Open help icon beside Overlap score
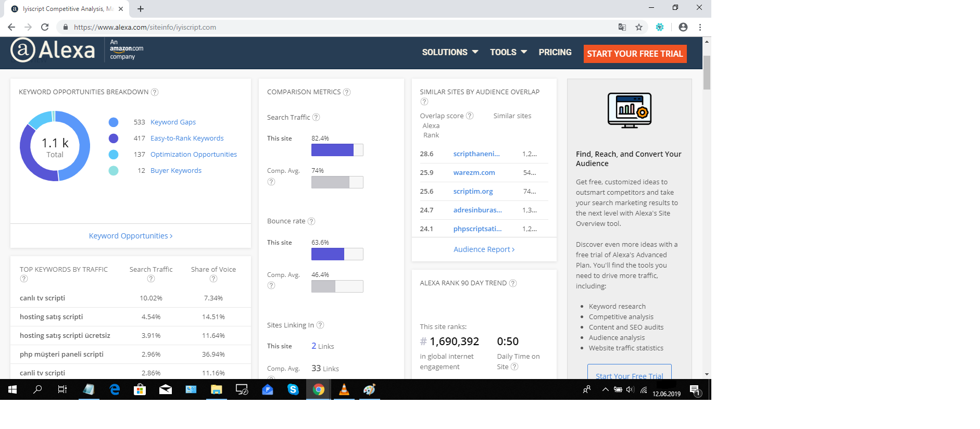Viewport: 980px width, 429px height. click(x=470, y=116)
